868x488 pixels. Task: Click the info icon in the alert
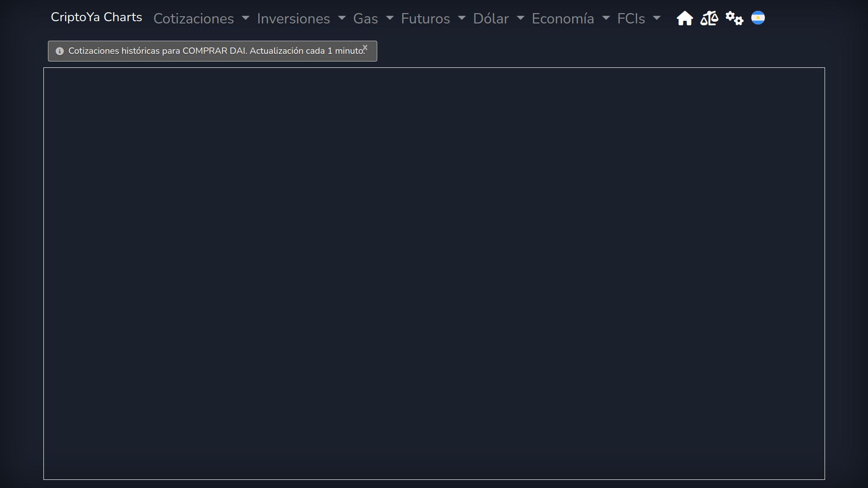59,52
